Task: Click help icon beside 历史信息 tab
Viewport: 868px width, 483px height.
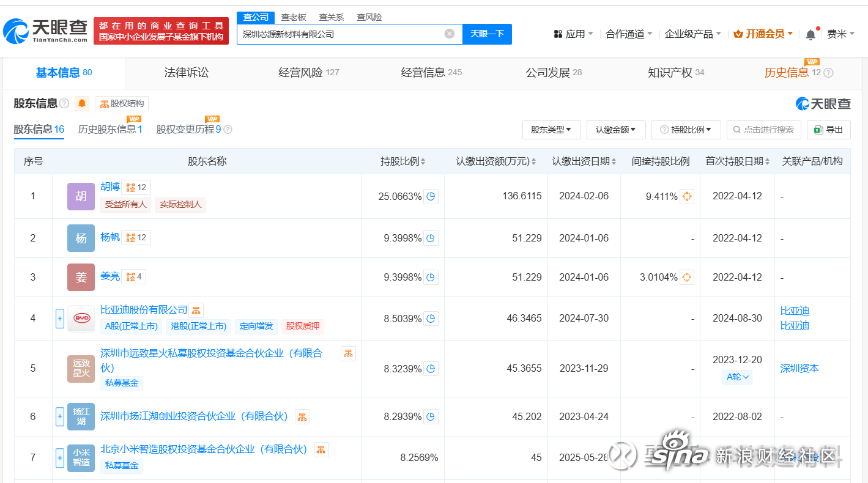Action: (829, 73)
